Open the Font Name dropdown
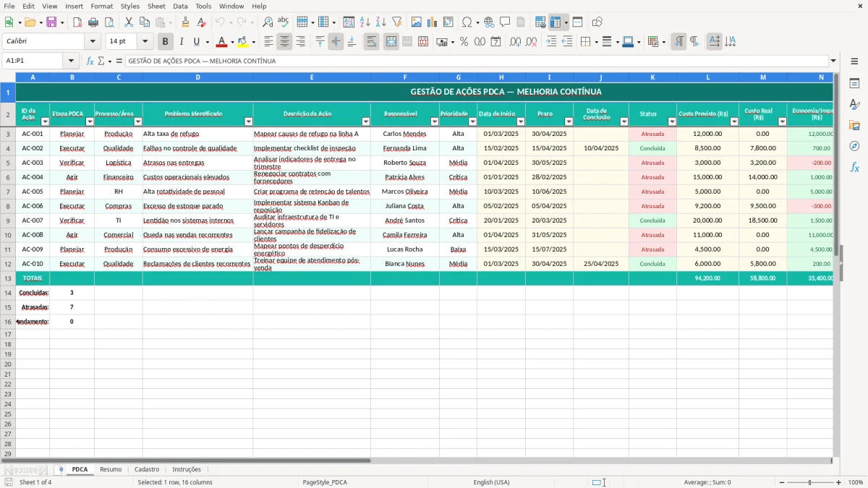The image size is (868, 488). (x=93, y=42)
